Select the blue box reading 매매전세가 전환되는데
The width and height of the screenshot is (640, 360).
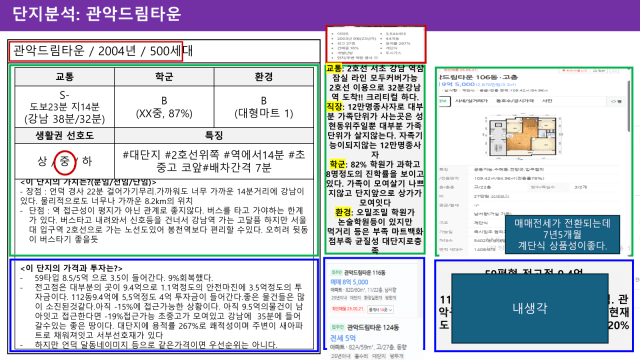[562, 235]
